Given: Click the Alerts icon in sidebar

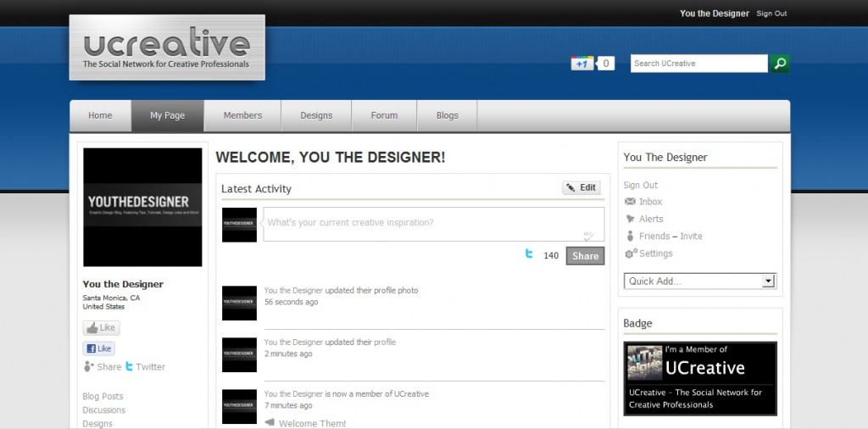Looking at the screenshot, I should (x=630, y=219).
